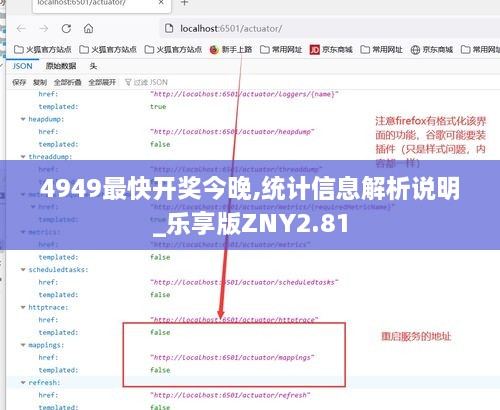Open the 京东商城 bookmark with the globe icon

point(432,50)
